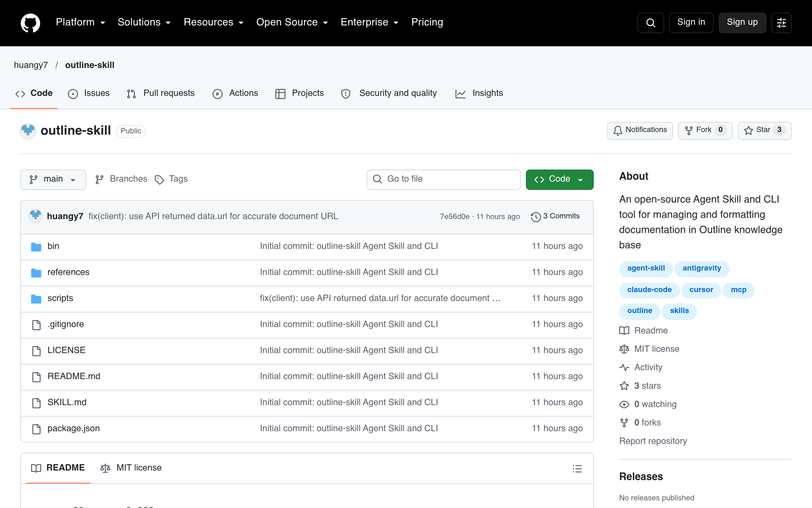Click the watching eye icon

coord(624,404)
